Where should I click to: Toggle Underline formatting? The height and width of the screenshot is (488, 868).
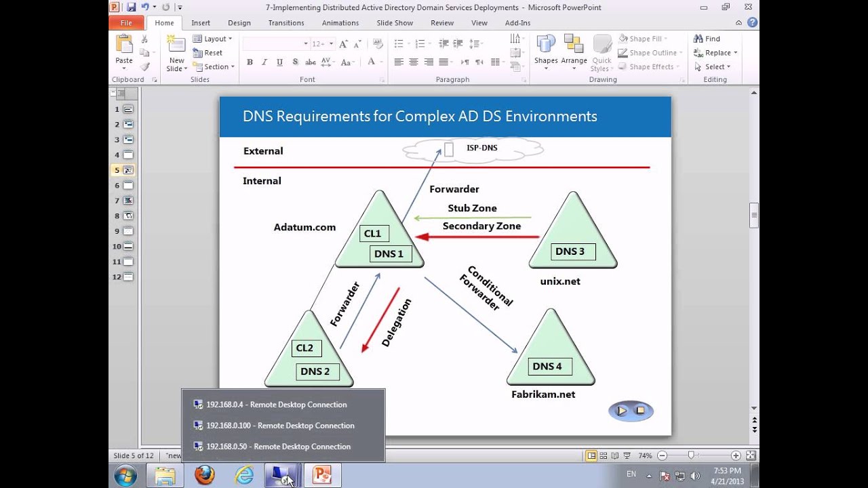(x=279, y=62)
